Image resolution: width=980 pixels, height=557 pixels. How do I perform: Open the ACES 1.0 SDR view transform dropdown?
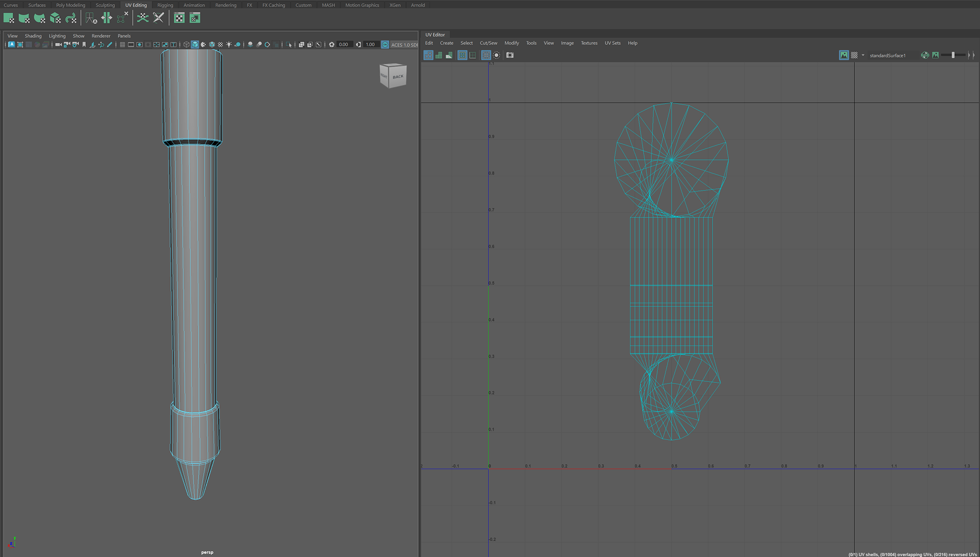click(404, 45)
